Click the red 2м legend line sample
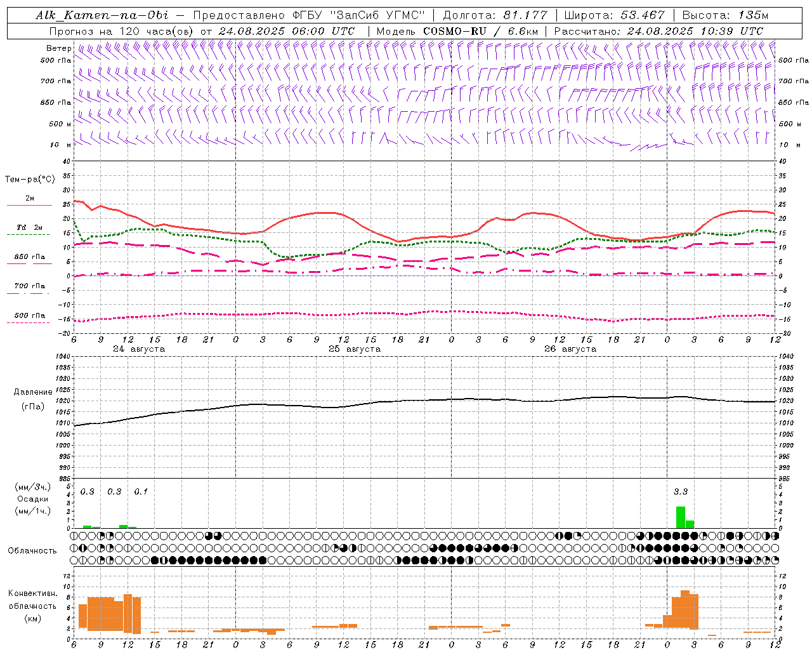Viewport: 812px width, 650px height. click(29, 206)
